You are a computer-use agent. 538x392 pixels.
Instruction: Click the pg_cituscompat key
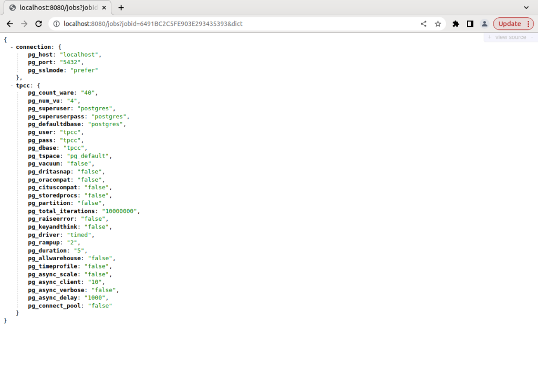pos(53,187)
